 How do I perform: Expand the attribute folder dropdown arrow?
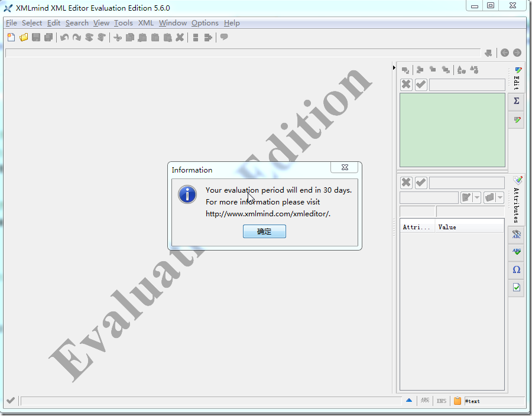pyautogui.click(x=499, y=197)
